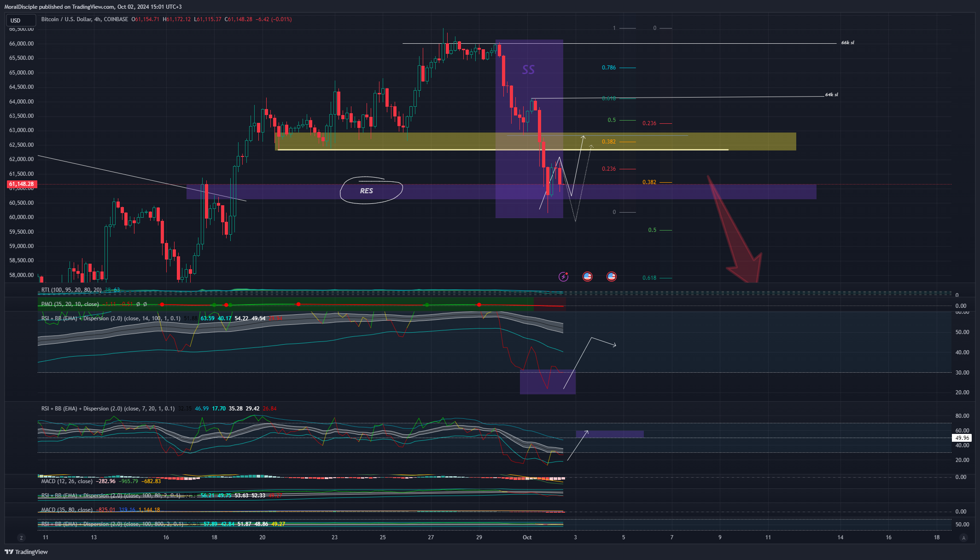Click the high value H61,172.12 in header
Viewport: 980px width, 560px height.
pos(177,19)
